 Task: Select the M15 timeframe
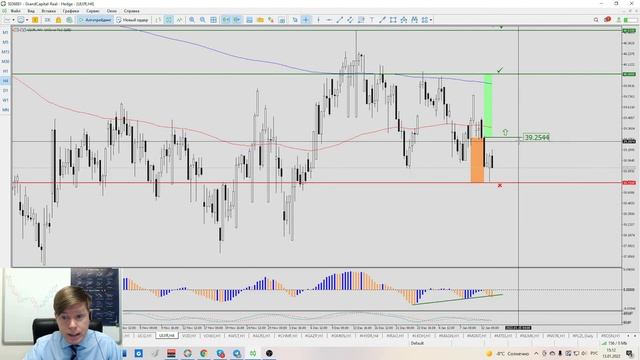tap(5, 52)
